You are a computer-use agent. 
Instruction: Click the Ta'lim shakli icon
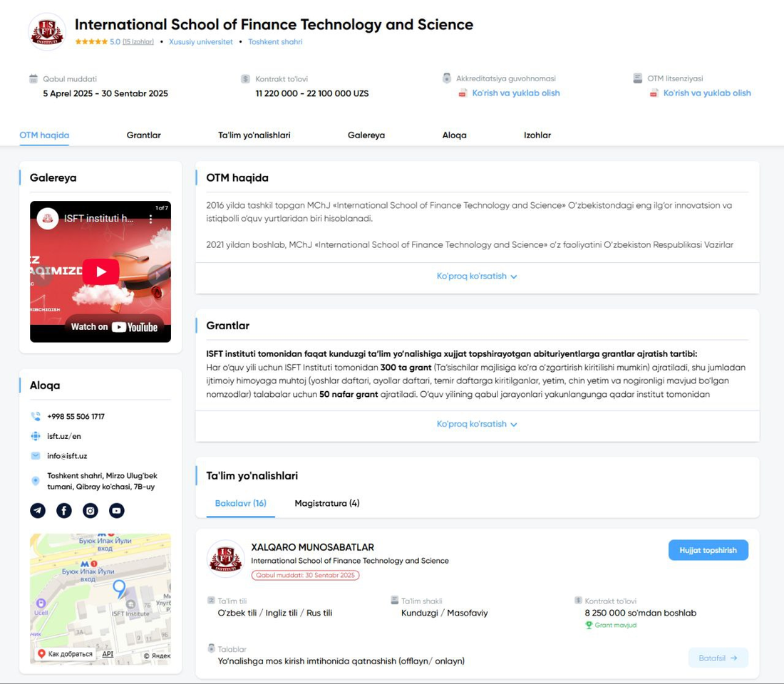point(395,601)
